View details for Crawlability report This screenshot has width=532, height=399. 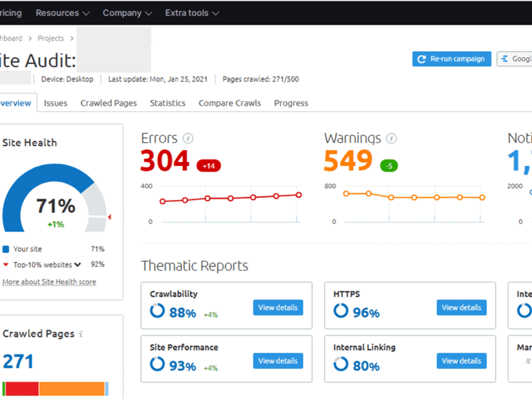[x=278, y=307]
